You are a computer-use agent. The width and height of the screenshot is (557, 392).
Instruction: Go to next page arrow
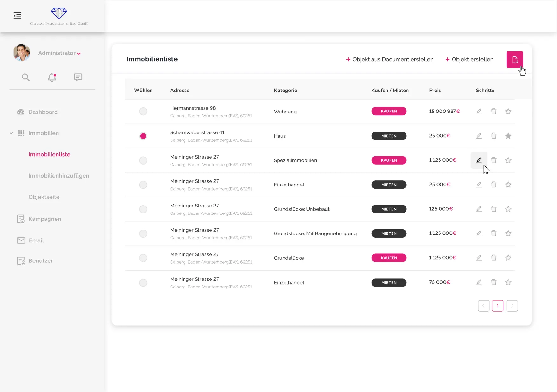(512, 306)
